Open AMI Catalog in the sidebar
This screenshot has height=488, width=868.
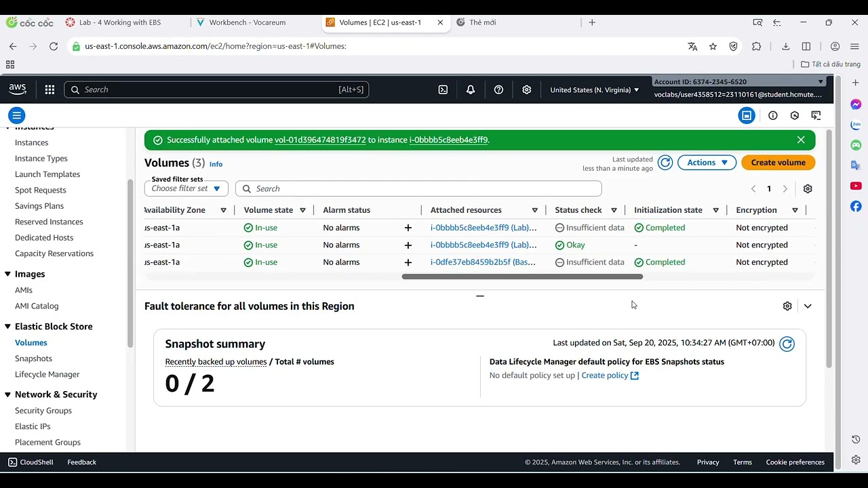[37, 306]
